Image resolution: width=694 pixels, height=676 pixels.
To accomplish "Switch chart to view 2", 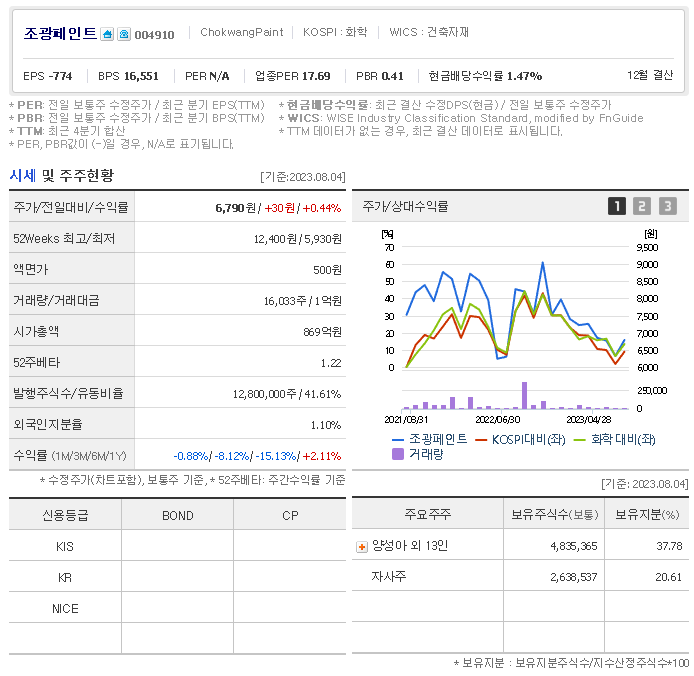I will point(642,206).
